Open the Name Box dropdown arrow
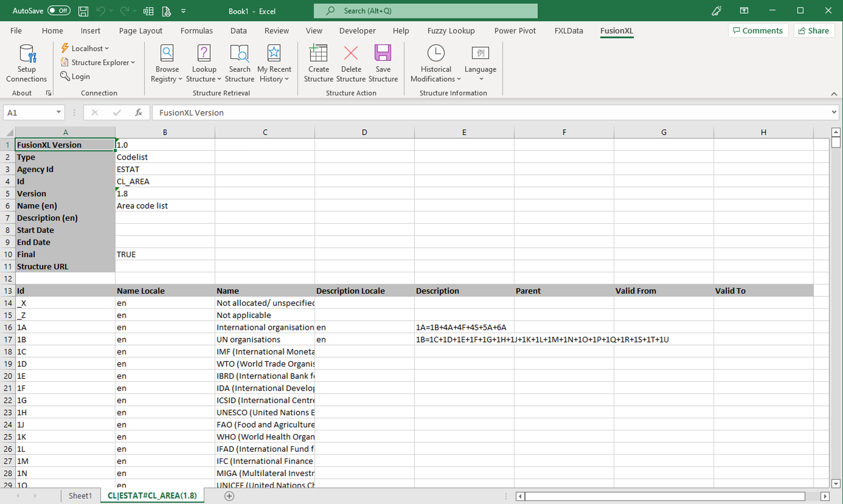The height and width of the screenshot is (504, 843). click(58, 112)
